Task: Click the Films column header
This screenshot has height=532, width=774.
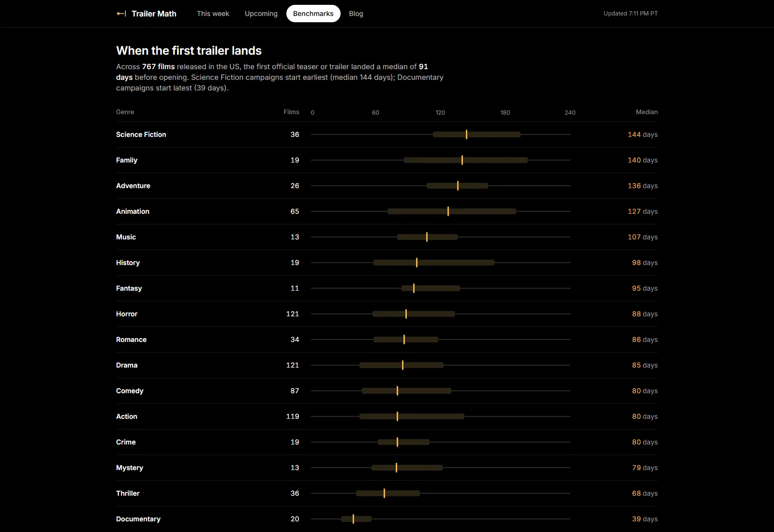Action: tap(291, 112)
